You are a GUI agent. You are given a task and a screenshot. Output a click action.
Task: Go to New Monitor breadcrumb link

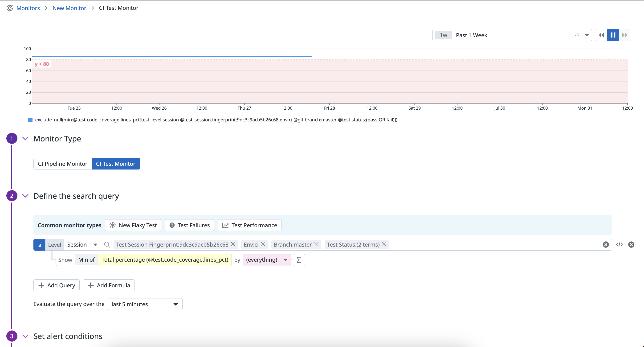click(x=69, y=8)
